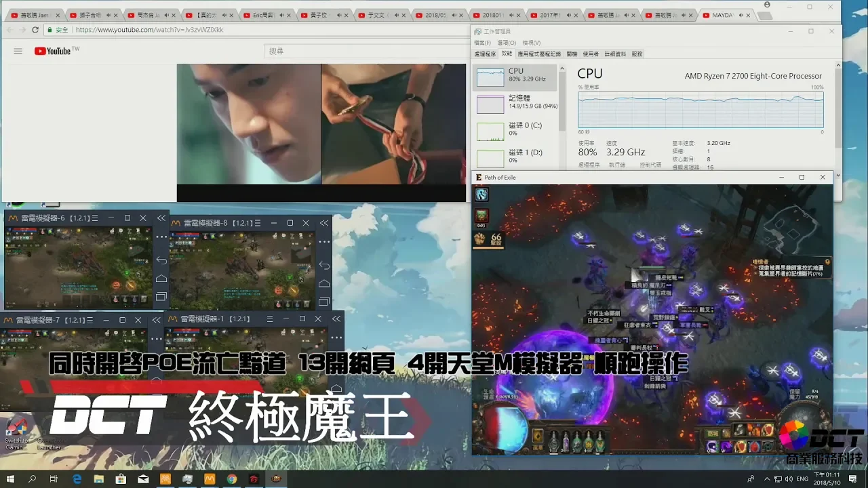Click the Chrome address bar URL

tap(149, 30)
